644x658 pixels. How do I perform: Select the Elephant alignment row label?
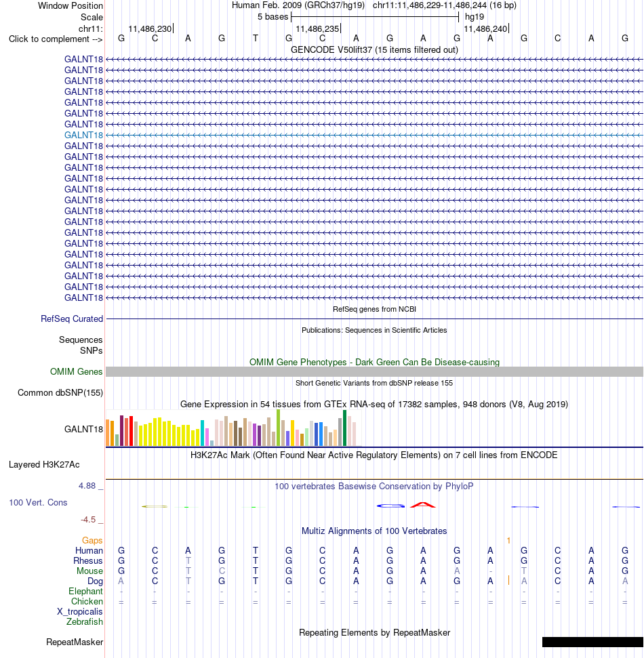point(85,592)
